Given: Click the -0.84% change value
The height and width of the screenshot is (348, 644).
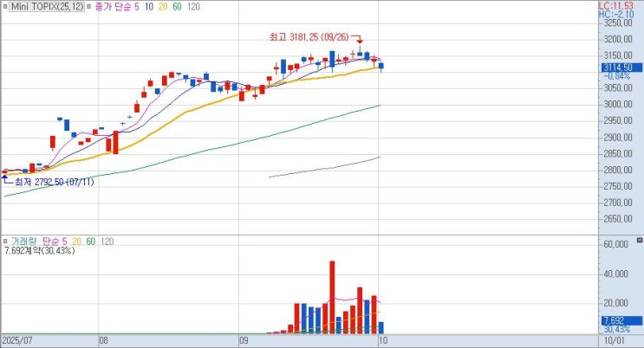Looking at the screenshot, I should [x=617, y=76].
